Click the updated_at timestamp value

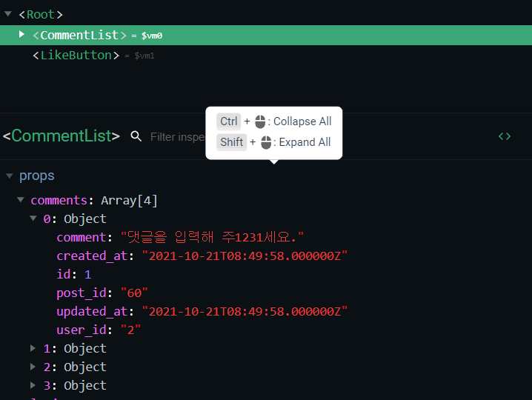click(x=245, y=311)
